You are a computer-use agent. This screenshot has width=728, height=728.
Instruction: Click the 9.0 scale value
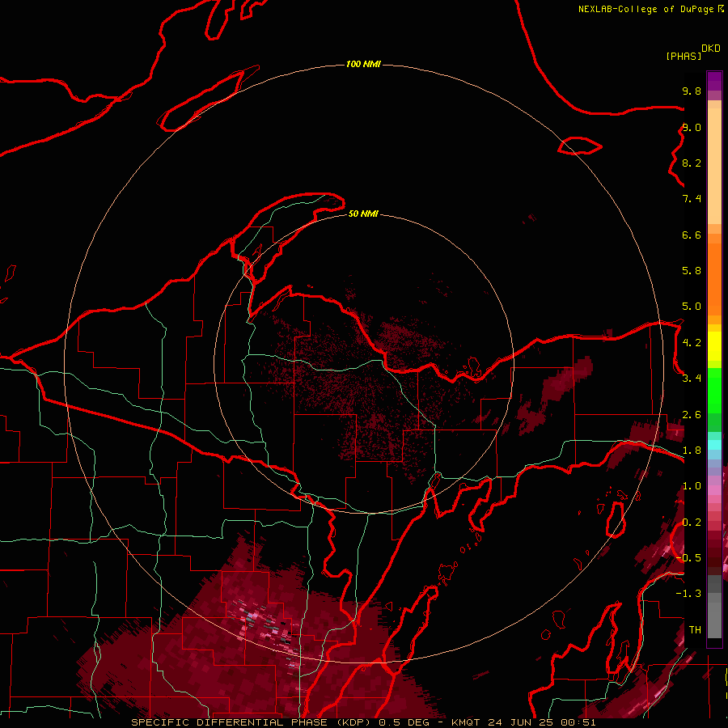coord(692,127)
